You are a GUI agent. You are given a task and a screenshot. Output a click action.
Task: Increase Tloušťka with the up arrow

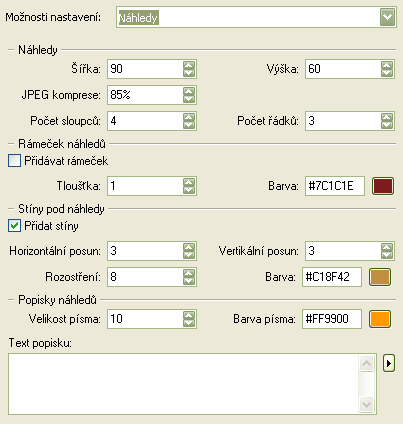click(x=189, y=182)
